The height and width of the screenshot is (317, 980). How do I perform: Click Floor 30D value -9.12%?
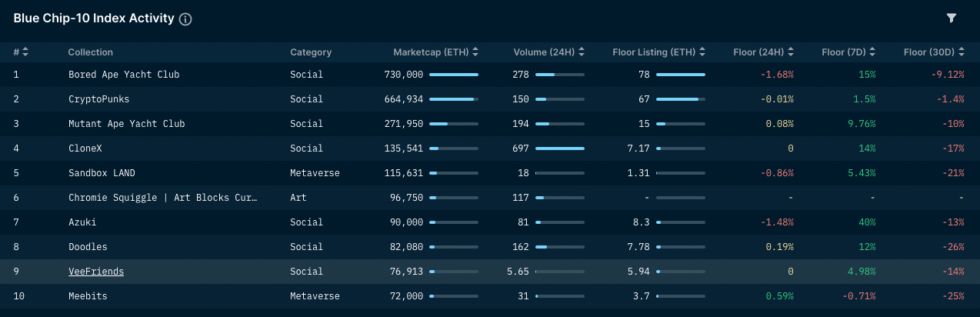[x=947, y=75]
